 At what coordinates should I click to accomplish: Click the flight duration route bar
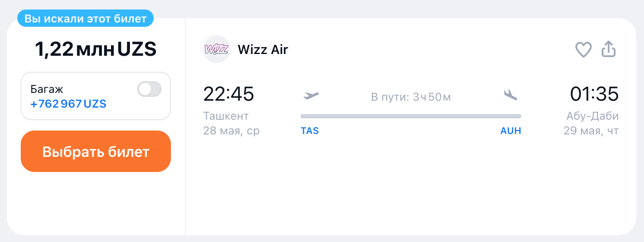click(410, 116)
